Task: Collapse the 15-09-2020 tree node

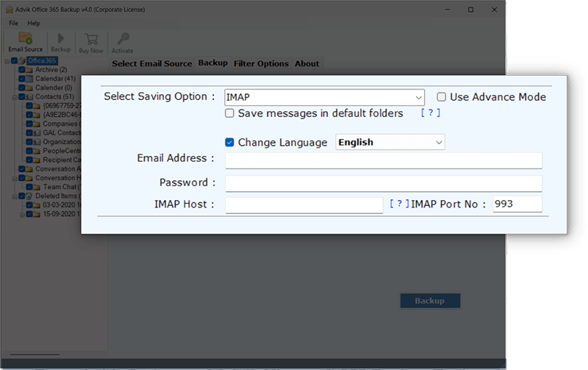Action: pos(22,214)
